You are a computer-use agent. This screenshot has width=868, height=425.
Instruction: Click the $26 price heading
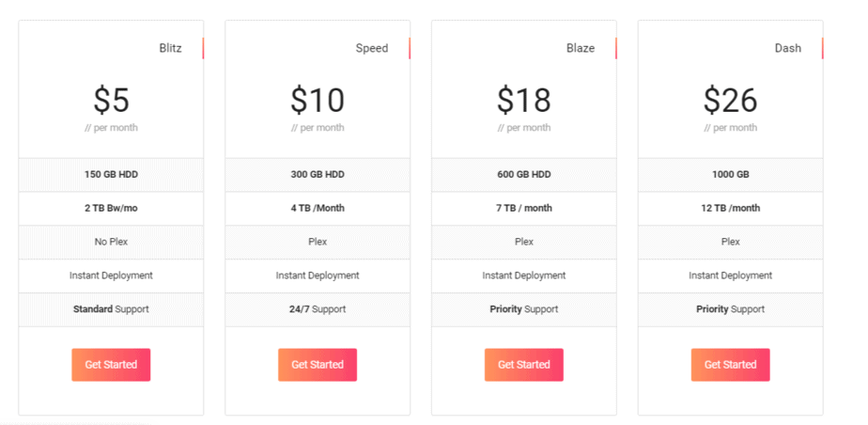pos(731,100)
